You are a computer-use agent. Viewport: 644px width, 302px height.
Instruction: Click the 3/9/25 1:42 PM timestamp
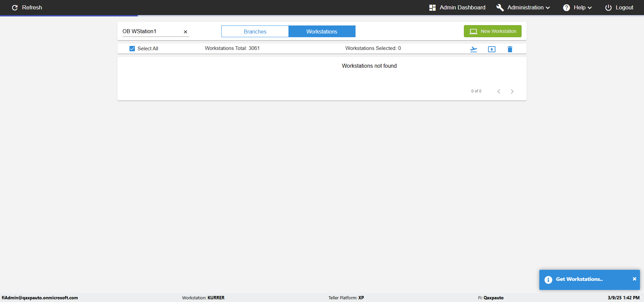624,298
